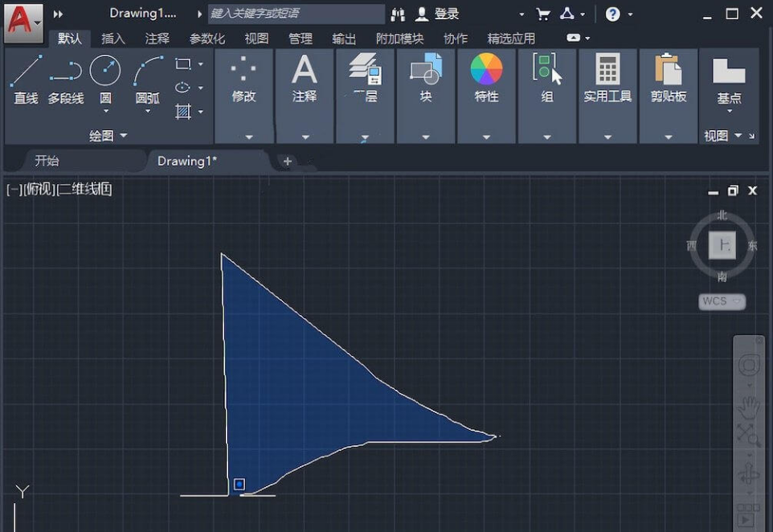Select the Line (直线) tool
Screen dimensions: 773x532
tap(26, 72)
